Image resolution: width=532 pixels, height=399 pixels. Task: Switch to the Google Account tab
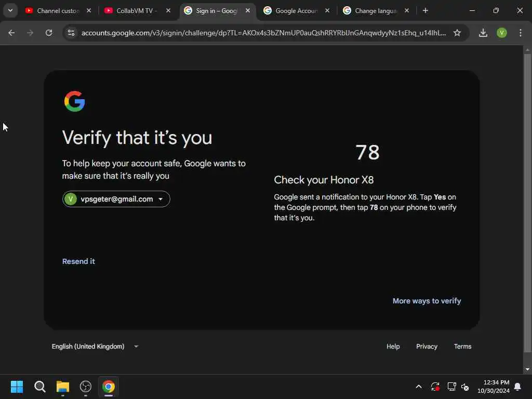296,10
